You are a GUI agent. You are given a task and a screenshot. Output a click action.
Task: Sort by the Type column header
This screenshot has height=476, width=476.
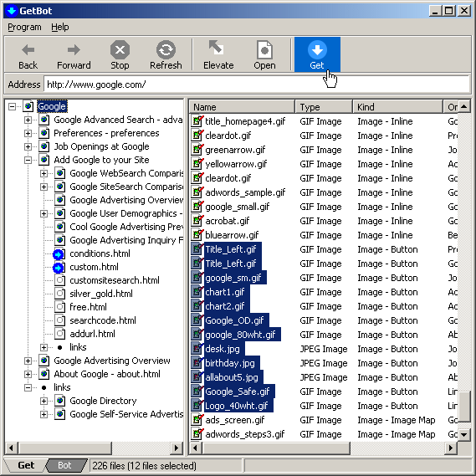point(324,107)
